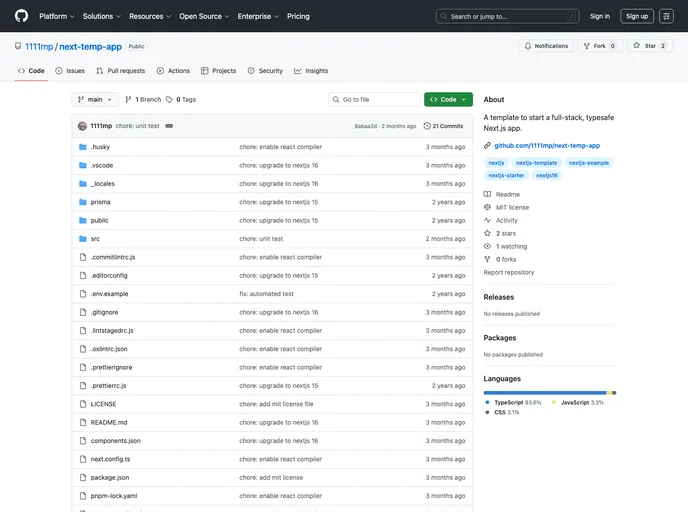The width and height of the screenshot is (688, 512).
Task: Star the next-temp-app repository
Action: pos(649,46)
